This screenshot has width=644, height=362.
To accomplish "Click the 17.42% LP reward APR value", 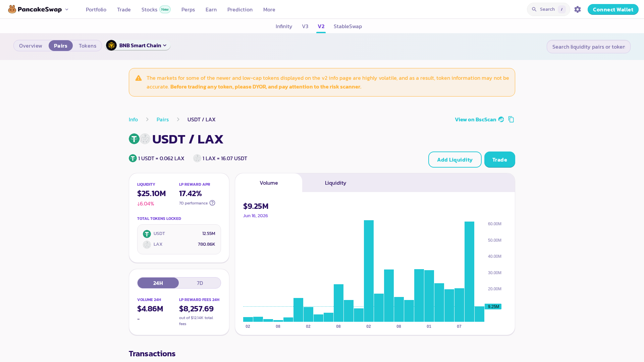I will [x=191, y=193].
